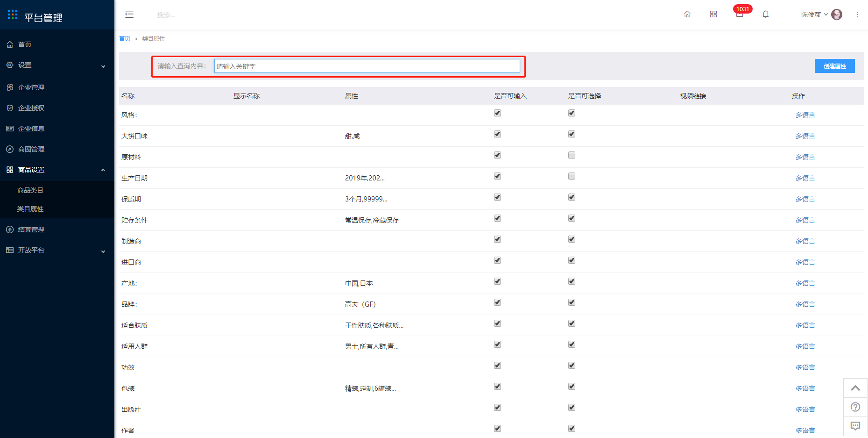Click the compass icon beside 商圈管理
This screenshot has height=438, width=868.
point(10,149)
